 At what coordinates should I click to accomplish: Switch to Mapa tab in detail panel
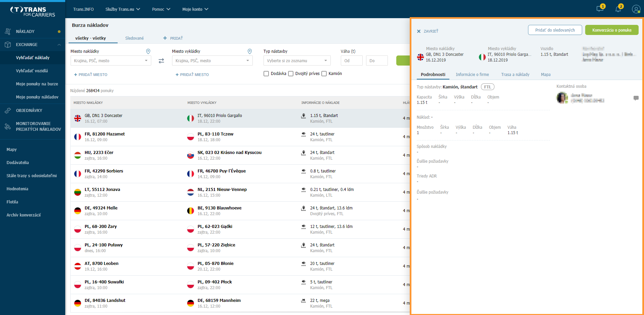(546, 75)
